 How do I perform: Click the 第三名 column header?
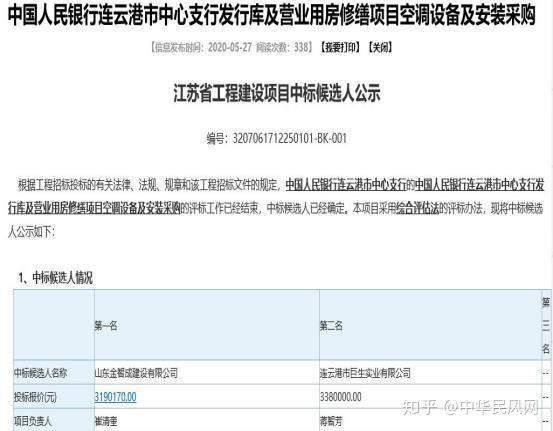click(x=546, y=325)
